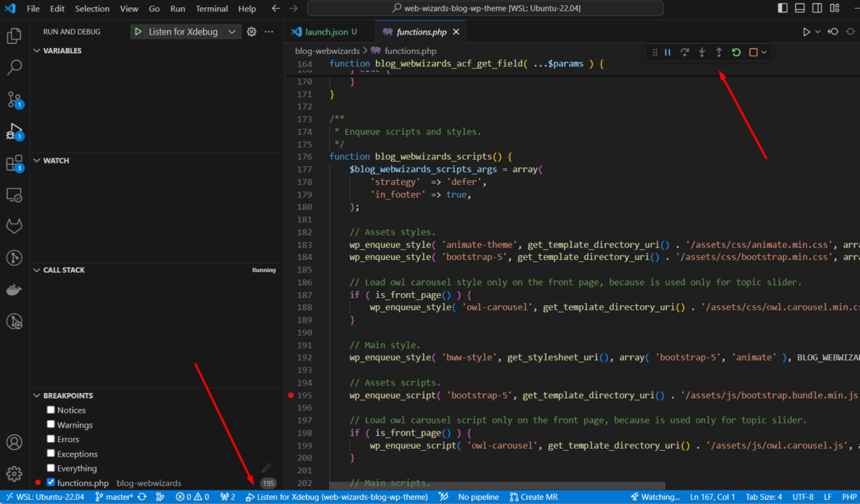
Task: Open Remote Explorer view
Action: click(x=14, y=194)
